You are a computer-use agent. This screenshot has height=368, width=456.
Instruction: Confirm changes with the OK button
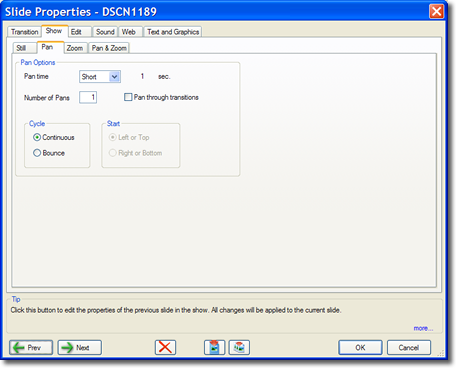coord(360,347)
